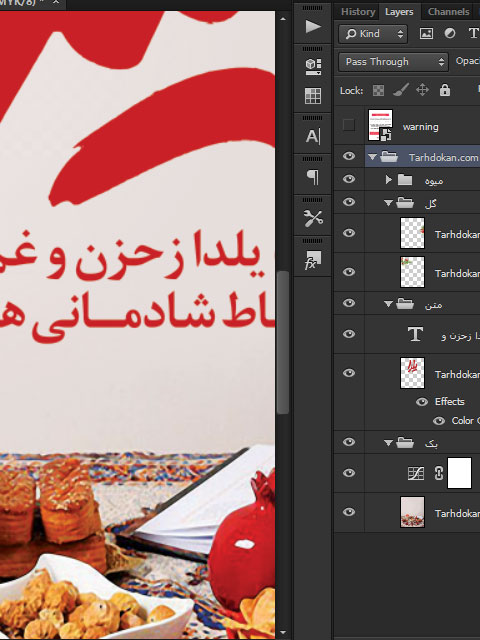Open the Pass Through blend mode dropdown
480x640 pixels.
[x=393, y=62]
